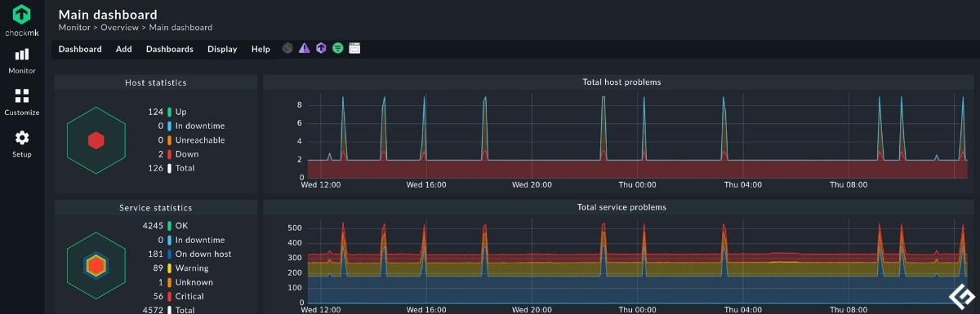
Task: Click the 56 critical count
Action: 158,296
